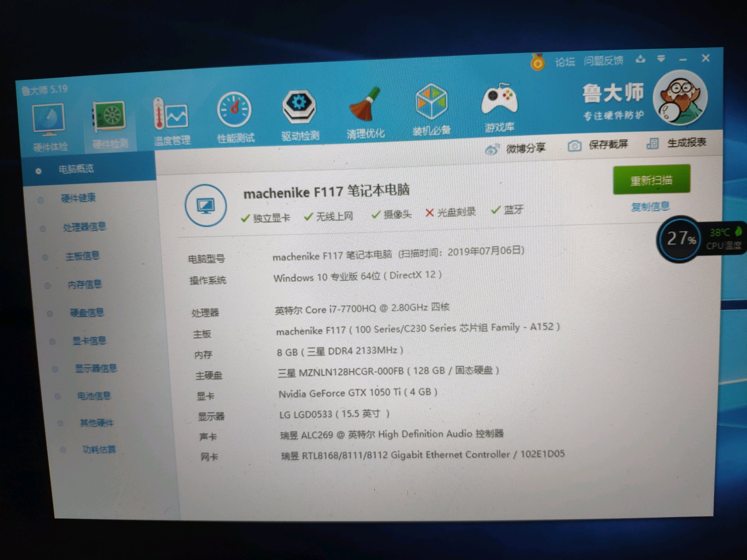The height and width of the screenshot is (560, 747).
Task: Switch to 电池信息 sidebar item
Action: 93,395
